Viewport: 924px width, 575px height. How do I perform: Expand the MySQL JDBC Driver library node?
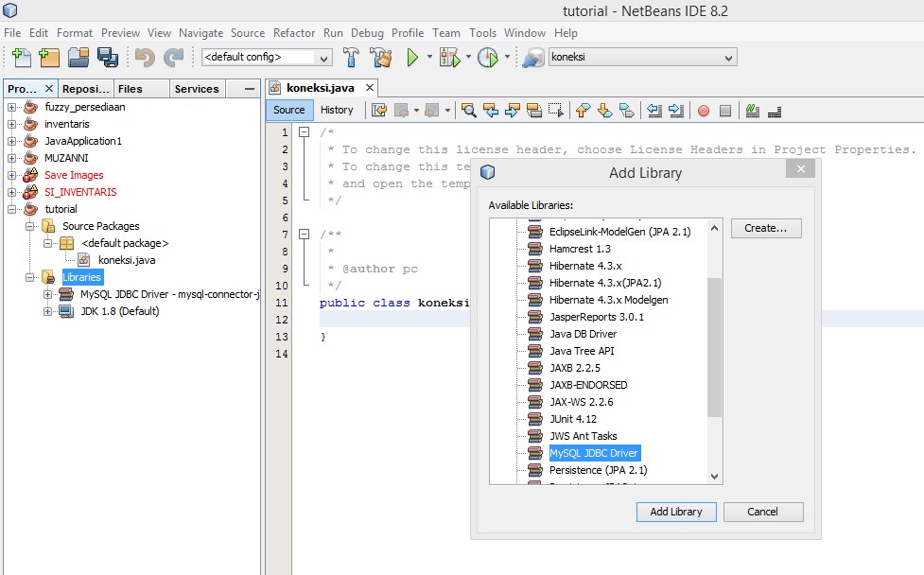point(48,294)
